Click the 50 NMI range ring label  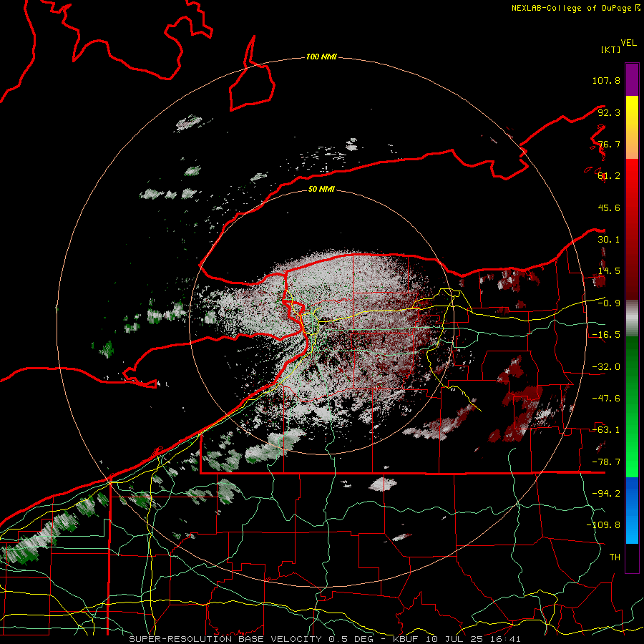click(x=321, y=189)
